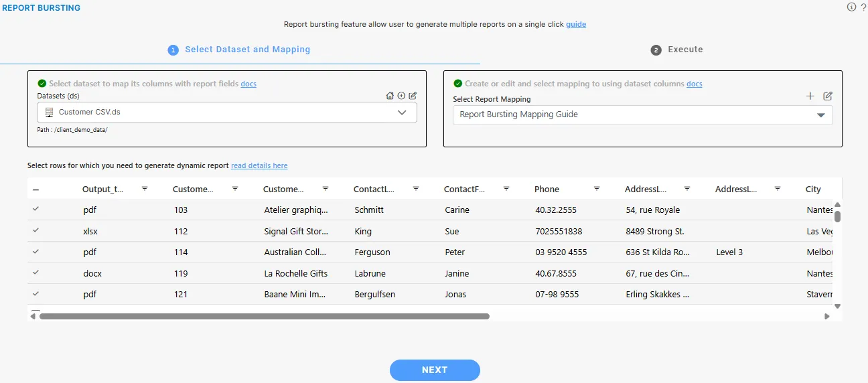Uncheck the row with customer 112
868x383 pixels.
[35, 231]
